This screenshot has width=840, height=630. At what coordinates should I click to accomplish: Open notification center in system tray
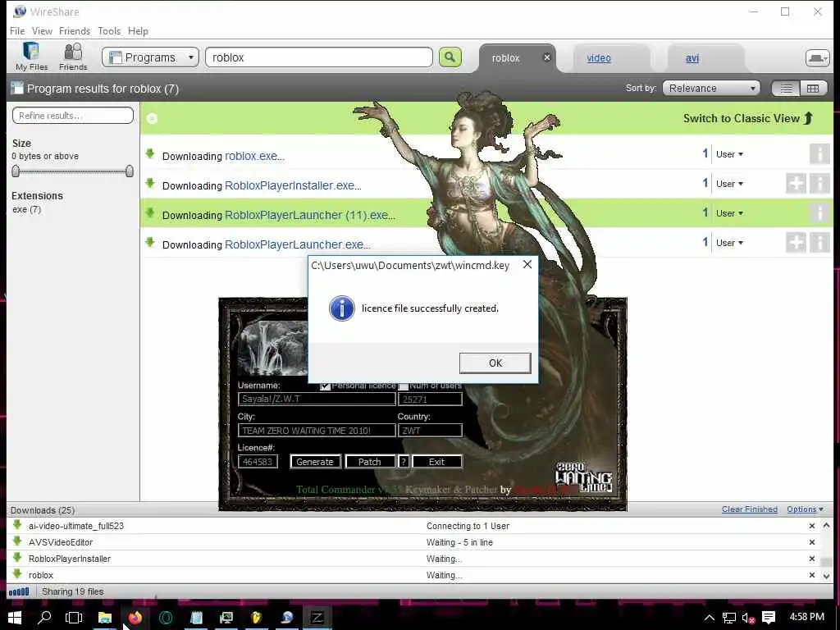[x=768, y=617]
